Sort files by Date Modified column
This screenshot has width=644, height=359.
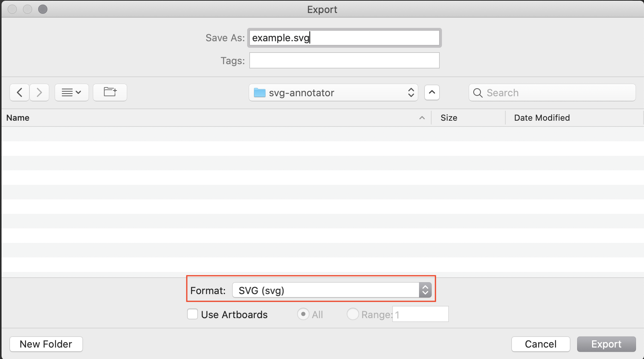pos(574,118)
